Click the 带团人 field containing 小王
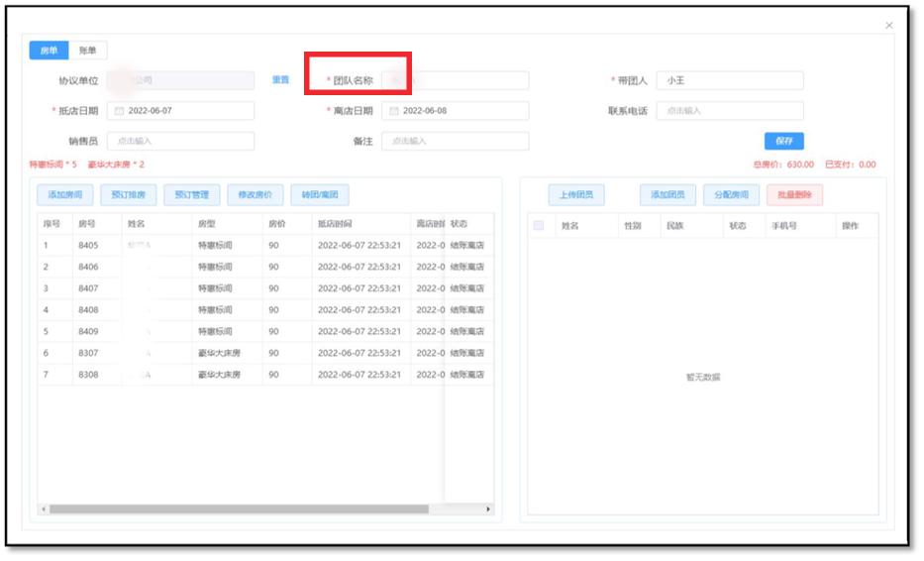The image size is (924, 561). 730,80
